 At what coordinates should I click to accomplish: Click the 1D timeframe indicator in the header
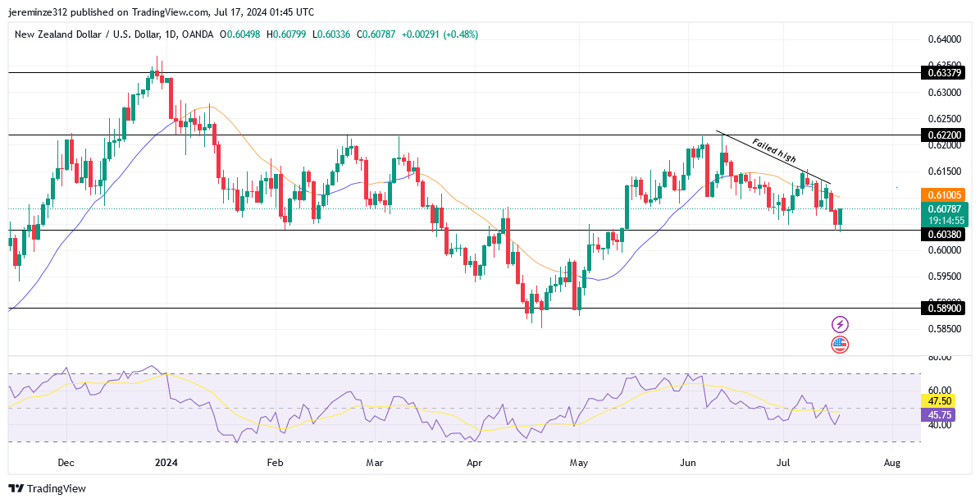[170, 34]
